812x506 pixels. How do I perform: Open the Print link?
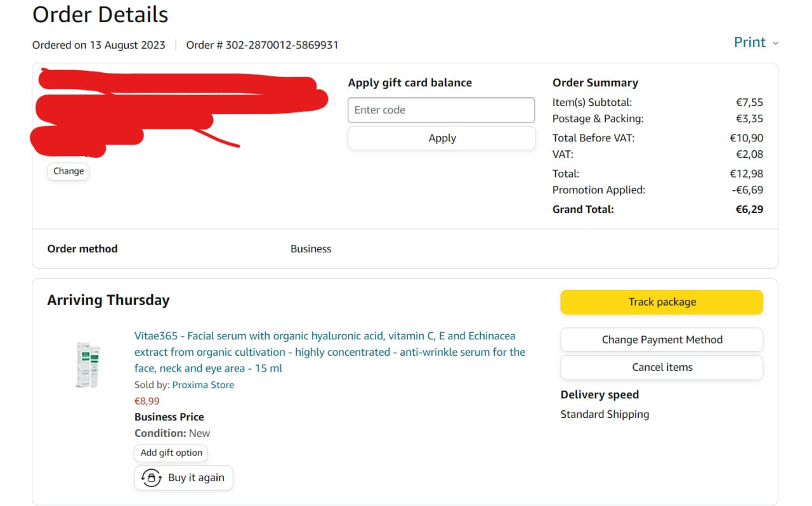click(x=750, y=42)
